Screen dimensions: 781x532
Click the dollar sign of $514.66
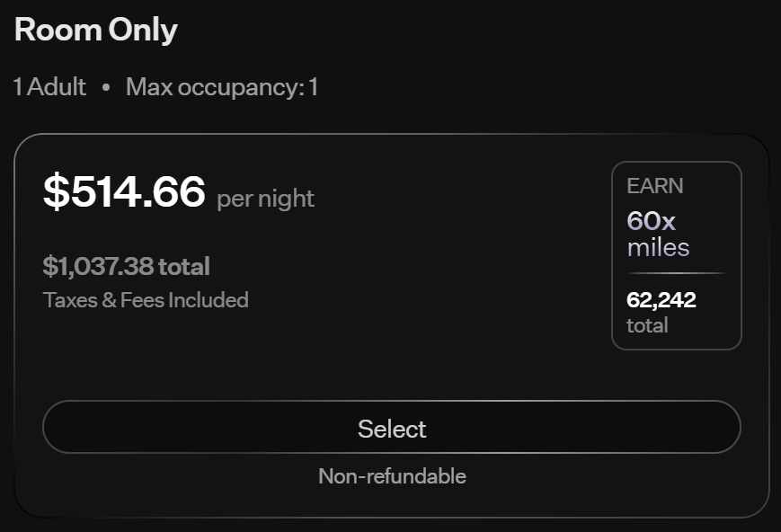(55, 192)
